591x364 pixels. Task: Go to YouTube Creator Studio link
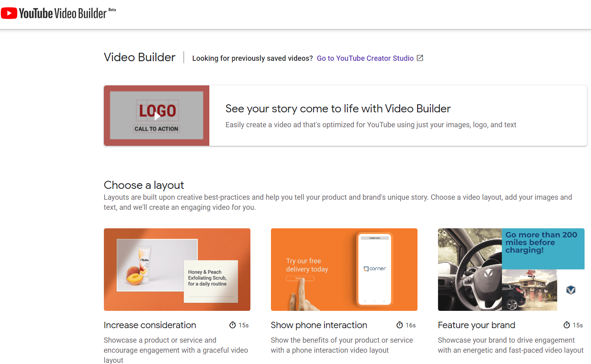[x=365, y=58]
